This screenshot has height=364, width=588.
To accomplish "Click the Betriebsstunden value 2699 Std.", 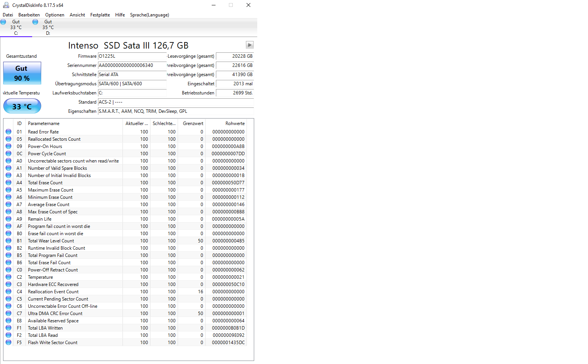I will point(235,93).
